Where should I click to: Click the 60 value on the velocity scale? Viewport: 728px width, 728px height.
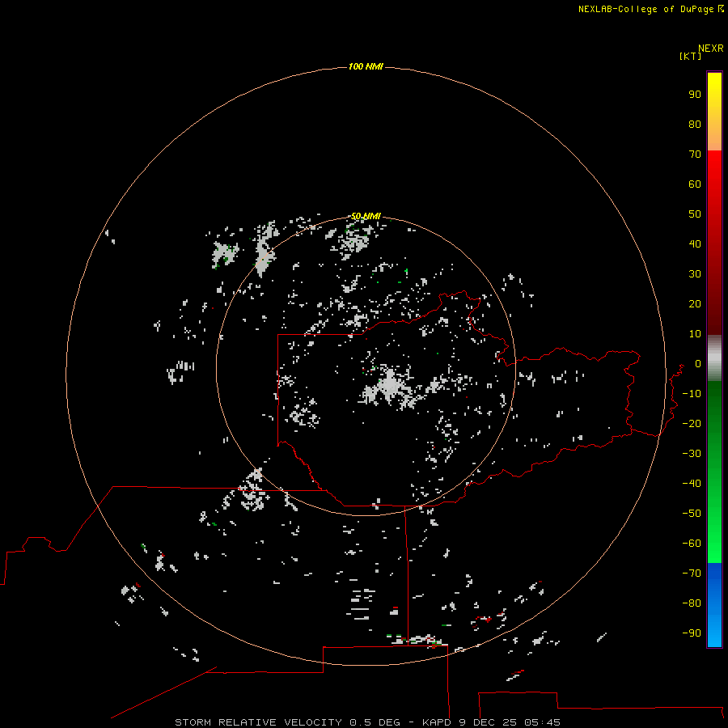click(x=695, y=184)
